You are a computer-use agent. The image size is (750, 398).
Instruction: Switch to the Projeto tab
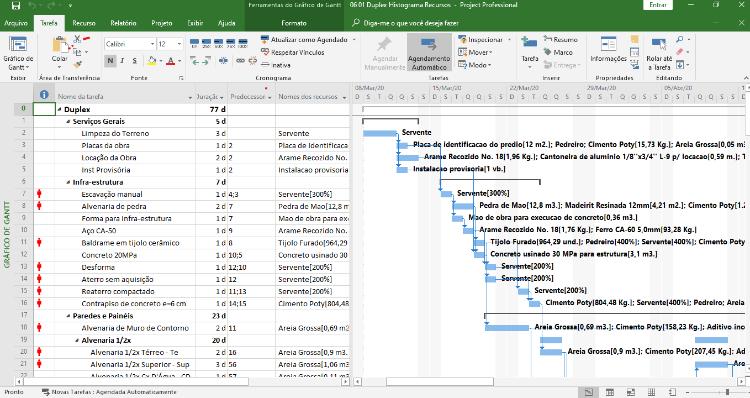coord(162,23)
